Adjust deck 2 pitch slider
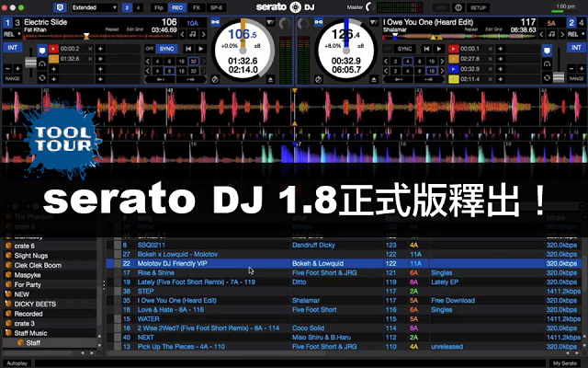 (x=559, y=77)
